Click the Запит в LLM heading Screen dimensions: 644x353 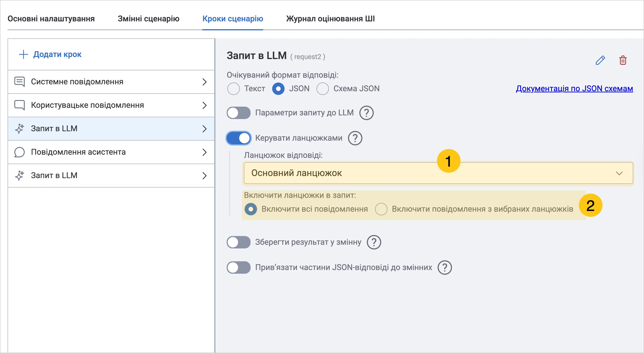tap(257, 56)
